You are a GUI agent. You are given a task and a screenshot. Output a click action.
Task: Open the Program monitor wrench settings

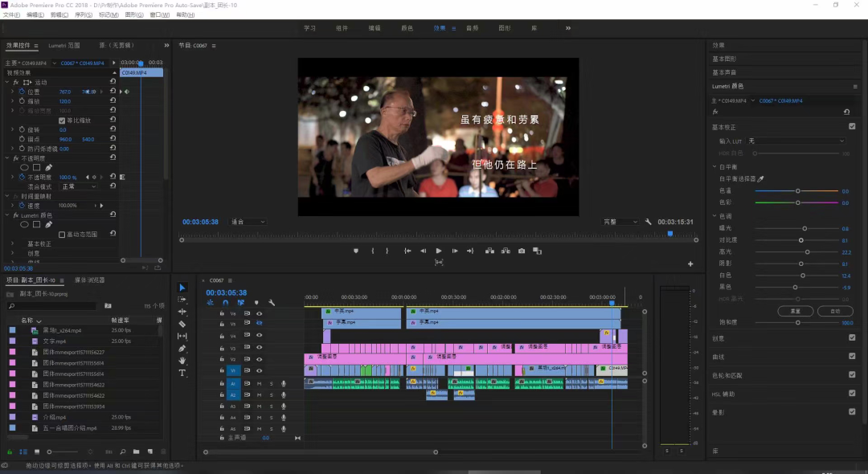[648, 222]
